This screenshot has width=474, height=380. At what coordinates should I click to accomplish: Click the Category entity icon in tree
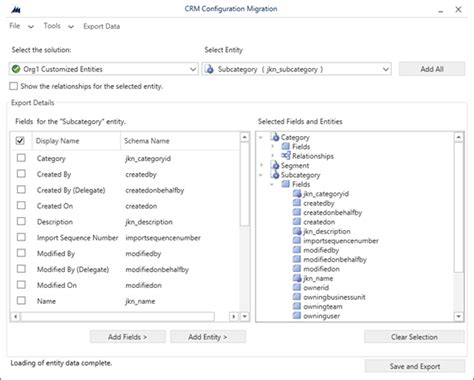(x=275, y=137)
